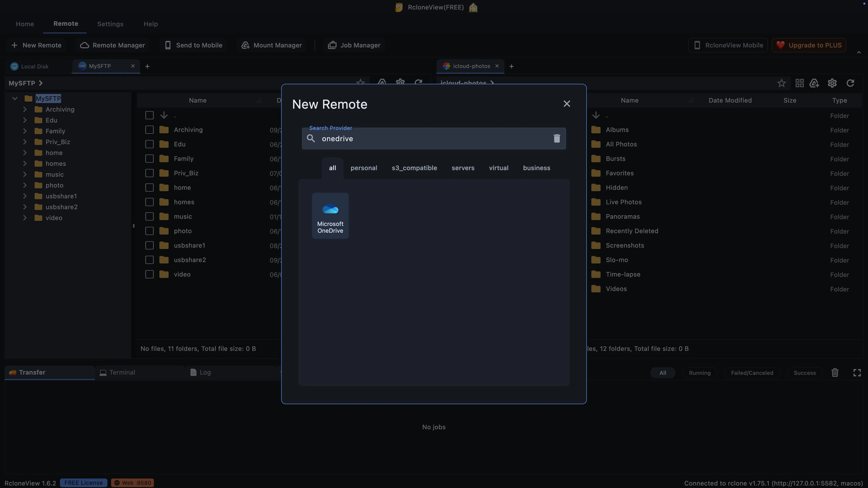Select the Microsoft OneDrive provider tile
Image resolution: width=868 pixels, height=488 pixels.
(x=330, y=216)
